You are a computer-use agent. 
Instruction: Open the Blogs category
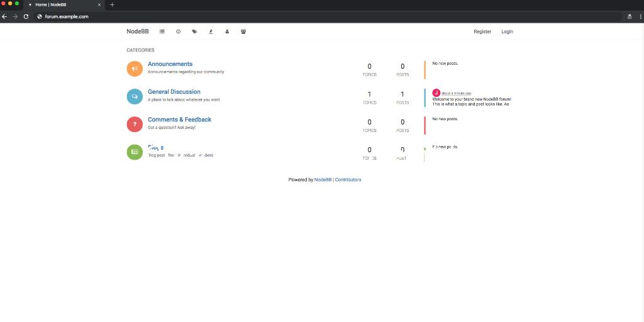coord(156,147)
